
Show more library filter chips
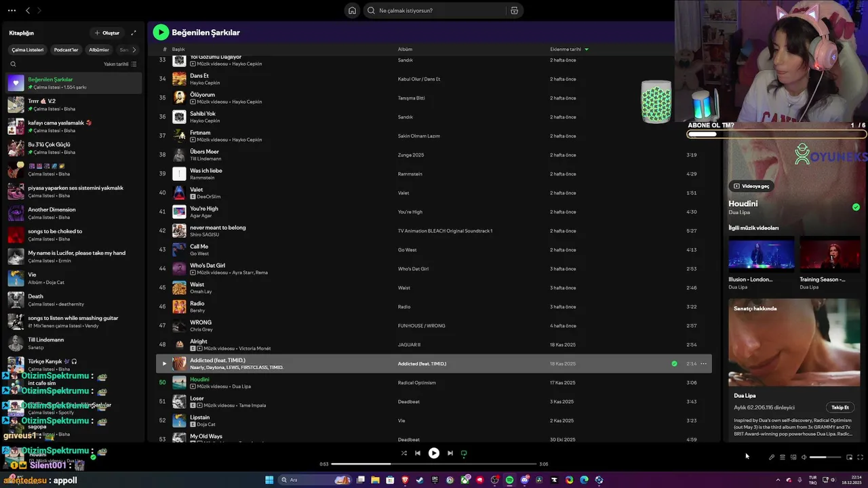tap(134, 49)
